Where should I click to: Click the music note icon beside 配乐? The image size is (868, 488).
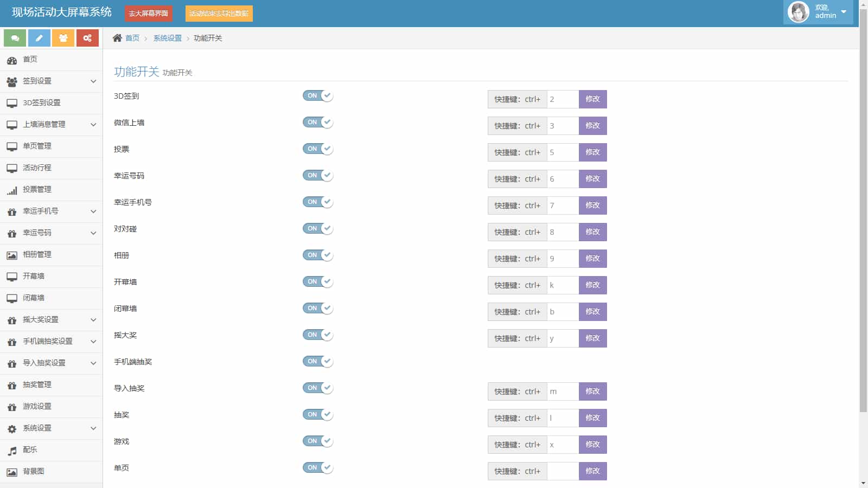pyautogui.click(x=12, y=451)
